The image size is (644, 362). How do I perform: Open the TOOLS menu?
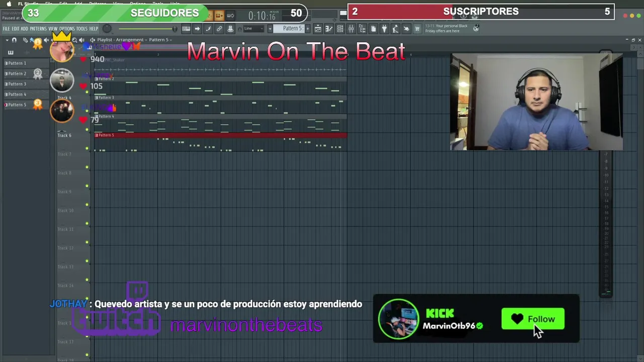[x=82, y=29]
